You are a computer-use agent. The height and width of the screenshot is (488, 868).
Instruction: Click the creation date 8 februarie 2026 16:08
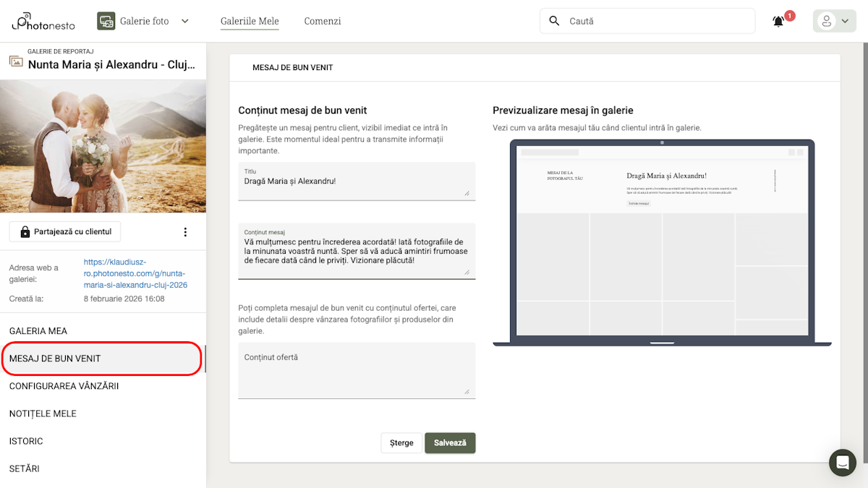click(x=124, y=299)
